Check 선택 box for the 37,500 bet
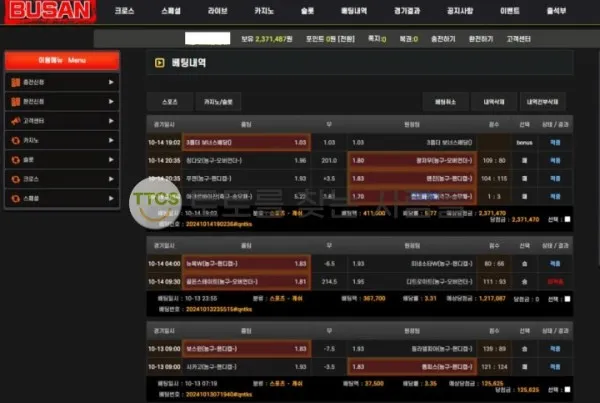 567,390
